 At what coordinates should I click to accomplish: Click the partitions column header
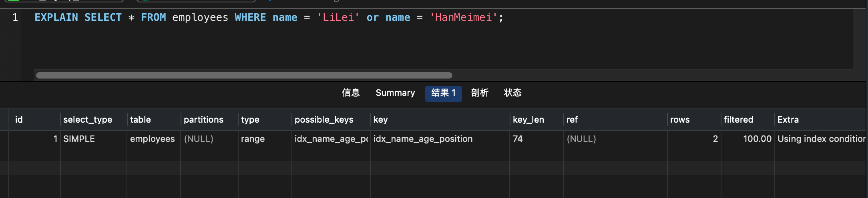[x=203, y=119]
